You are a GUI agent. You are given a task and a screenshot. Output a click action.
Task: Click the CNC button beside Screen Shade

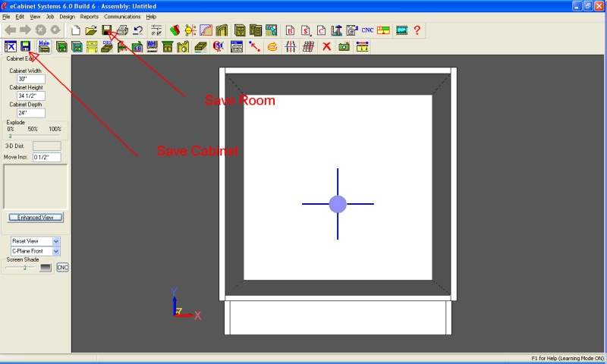tap(62, 267)
